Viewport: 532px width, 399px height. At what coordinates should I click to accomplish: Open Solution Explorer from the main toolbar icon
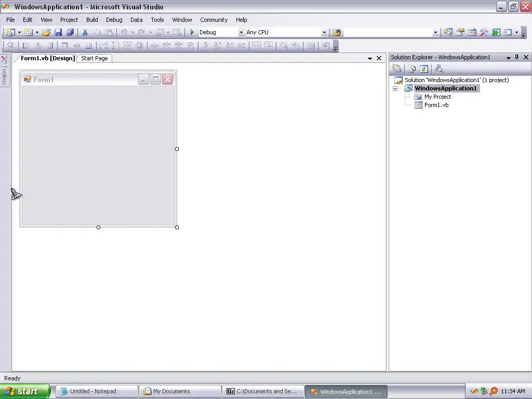448,32
